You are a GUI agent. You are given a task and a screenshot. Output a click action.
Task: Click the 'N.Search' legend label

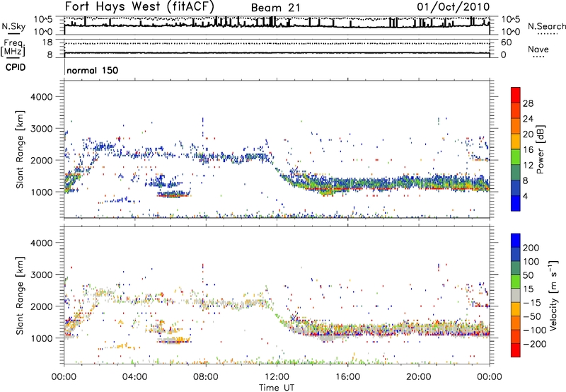point(546,26)
